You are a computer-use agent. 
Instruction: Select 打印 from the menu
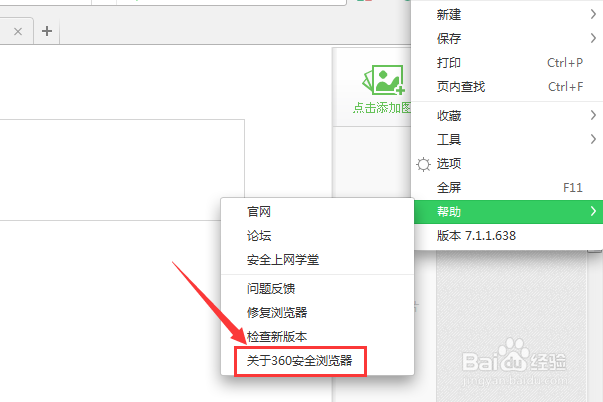(508, 63)
